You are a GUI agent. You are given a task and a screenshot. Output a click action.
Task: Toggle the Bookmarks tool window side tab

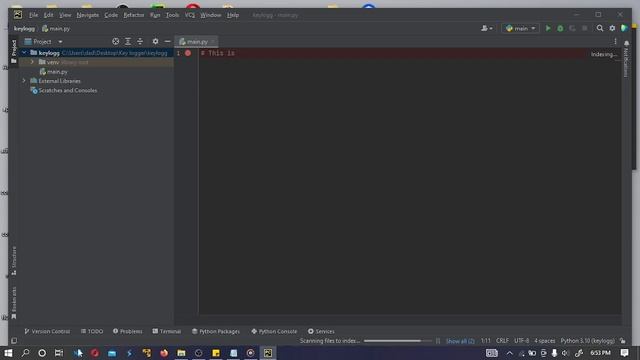pos(14,303)
